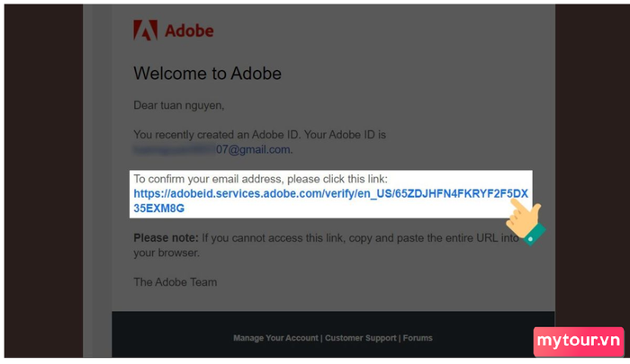Click the 'your browser.' text line
630x364 pixels.
166,253
